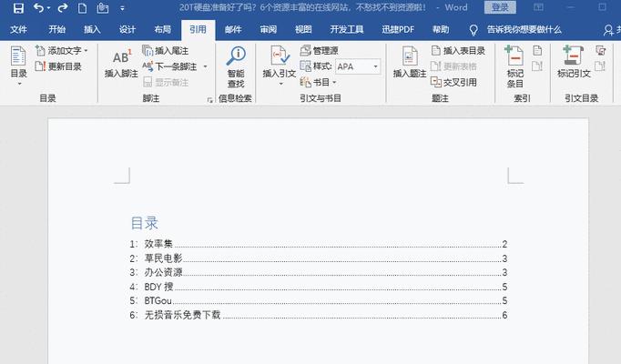Switch to the 视图 tab

click(303, 30)
